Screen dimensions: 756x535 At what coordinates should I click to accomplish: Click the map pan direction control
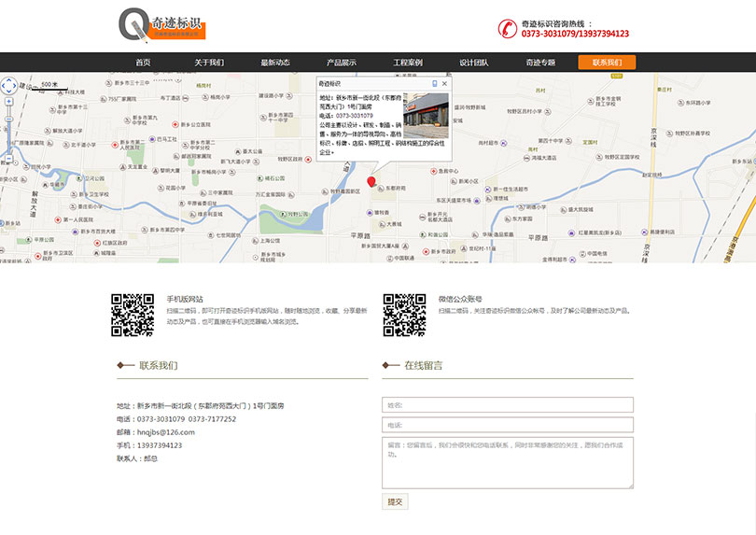(8, 85)
